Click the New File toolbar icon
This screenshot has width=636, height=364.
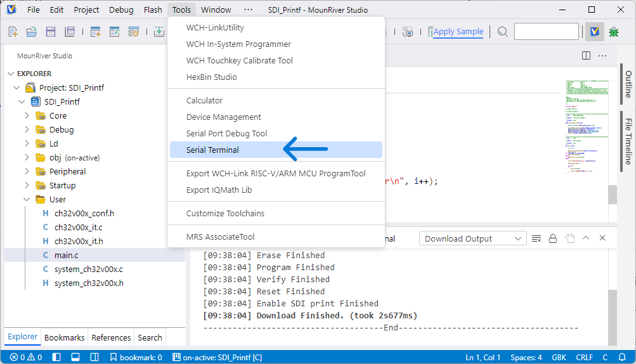tap(13, 32)
